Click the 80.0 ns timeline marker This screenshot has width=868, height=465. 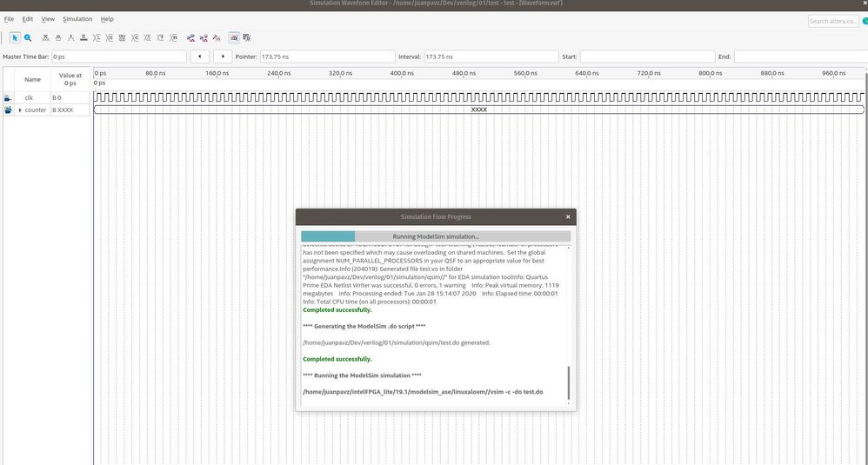[155, 73]
